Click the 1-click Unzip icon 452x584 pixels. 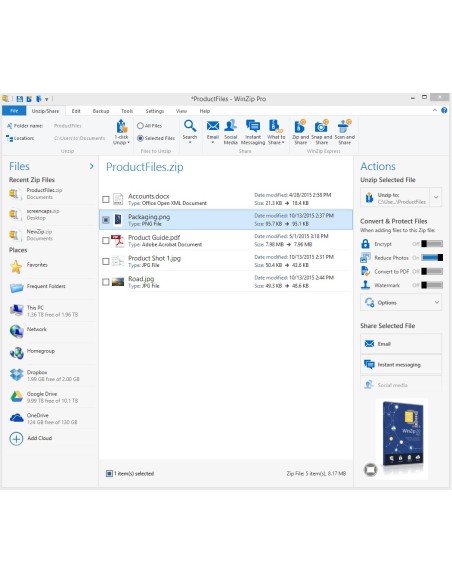pos(121,127)
